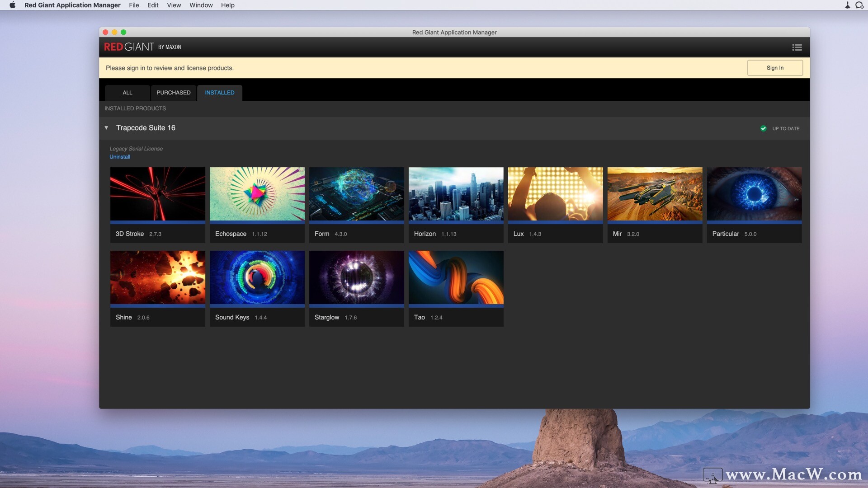Click the green Up To Date checkmark icon

coord(763,128)
